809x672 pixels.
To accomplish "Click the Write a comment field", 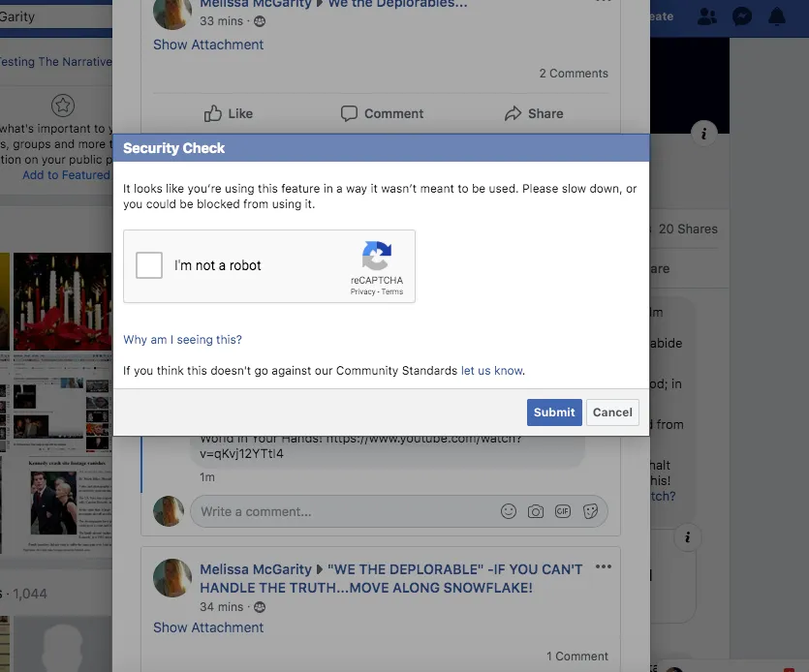I will 399,511.
